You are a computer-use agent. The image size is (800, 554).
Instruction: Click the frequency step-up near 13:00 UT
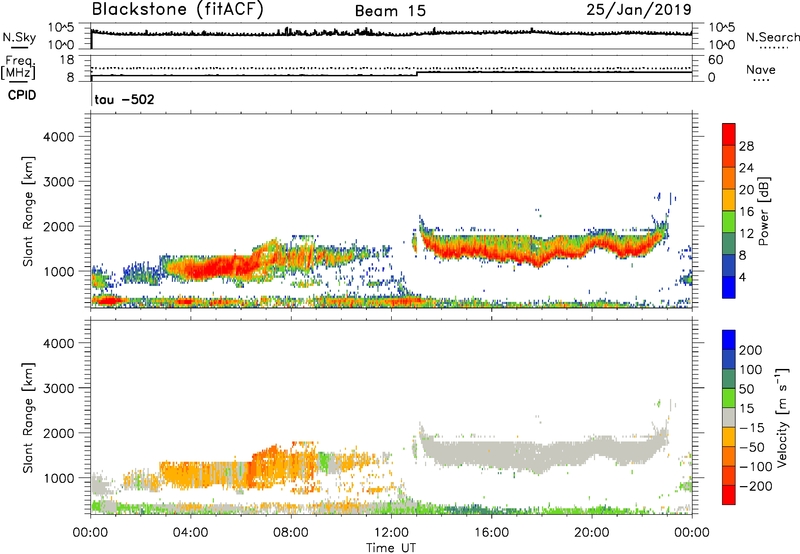tap(417, 73)
